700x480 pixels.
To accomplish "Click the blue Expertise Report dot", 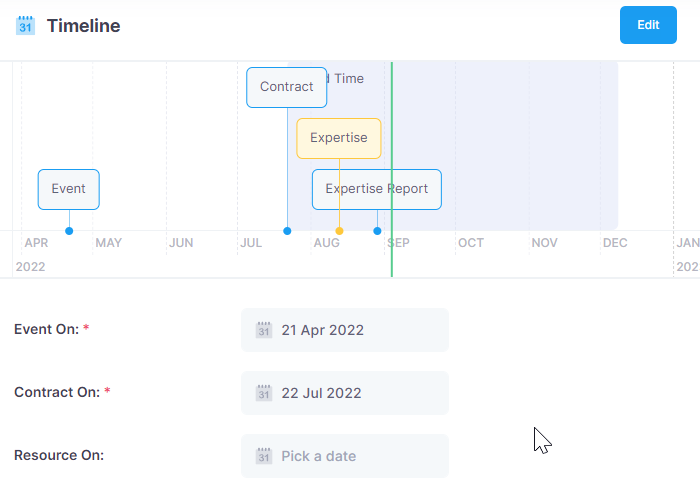I will coord(377,231).
